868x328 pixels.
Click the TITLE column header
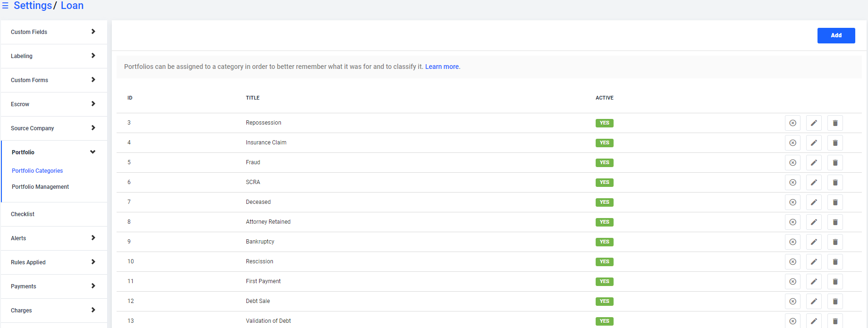point(253,98)
